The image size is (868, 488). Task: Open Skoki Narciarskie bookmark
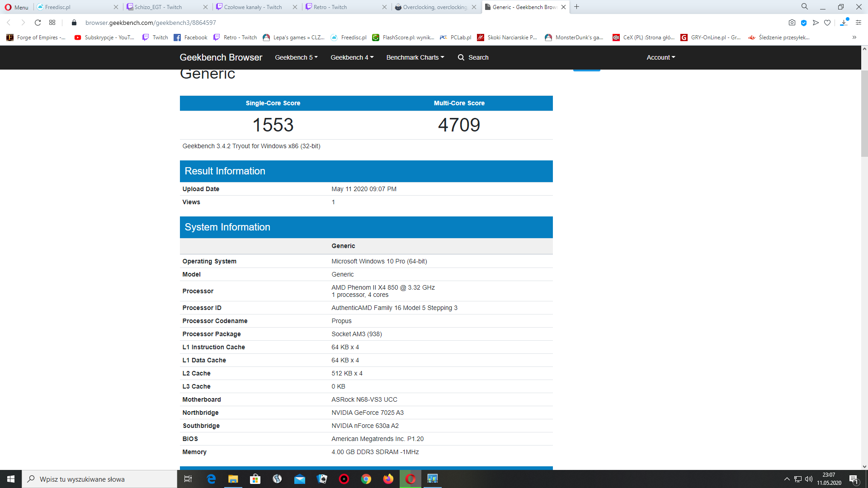[x=507, y=38]
